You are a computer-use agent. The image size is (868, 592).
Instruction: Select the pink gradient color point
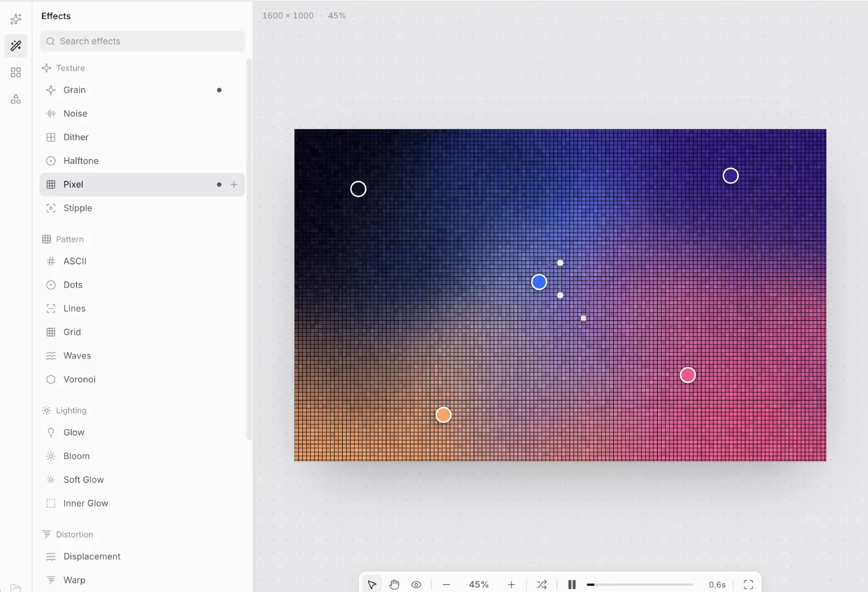coord(688,375)
